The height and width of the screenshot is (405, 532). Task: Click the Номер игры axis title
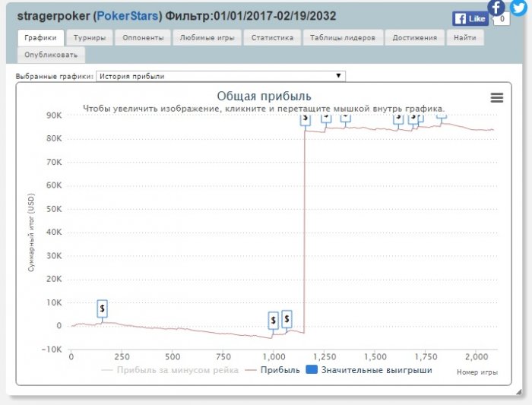click(x=477, y=372)
